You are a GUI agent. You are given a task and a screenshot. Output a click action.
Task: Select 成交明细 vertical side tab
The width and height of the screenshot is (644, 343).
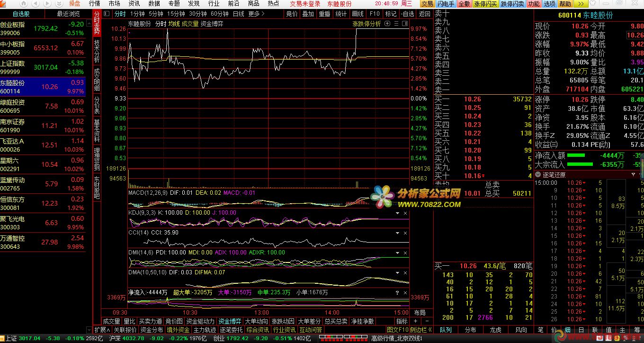point(97,80)
